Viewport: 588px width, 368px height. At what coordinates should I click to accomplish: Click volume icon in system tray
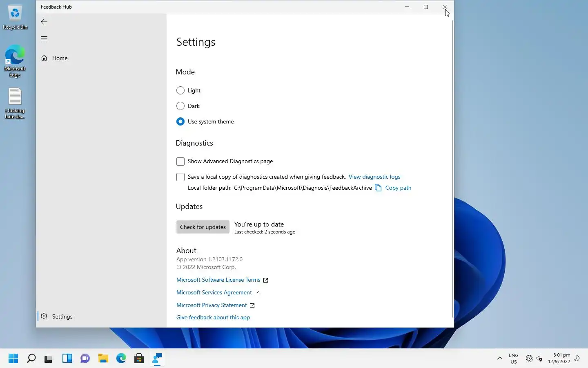(x=539, y=359)
